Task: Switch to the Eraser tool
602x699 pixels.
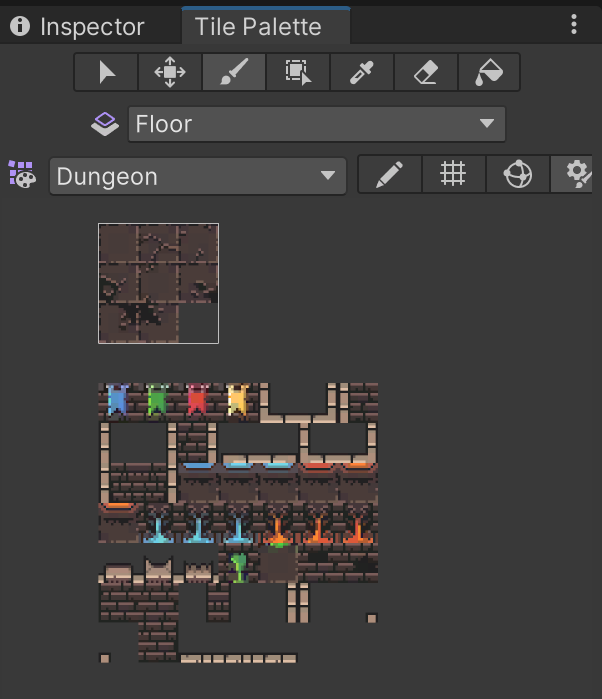Action: coord(426,72)
